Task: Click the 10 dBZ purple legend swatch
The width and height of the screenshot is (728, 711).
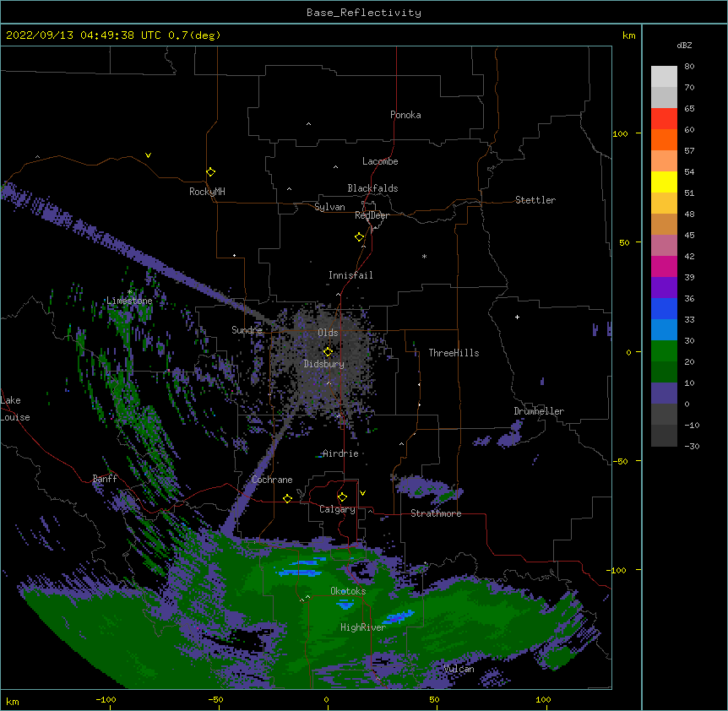Action: tap(664, 393)
